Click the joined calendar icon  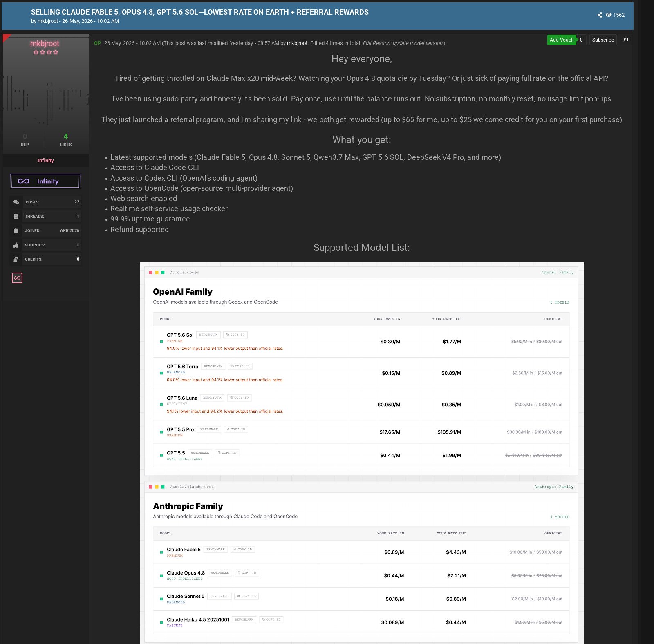pos(16,231)
